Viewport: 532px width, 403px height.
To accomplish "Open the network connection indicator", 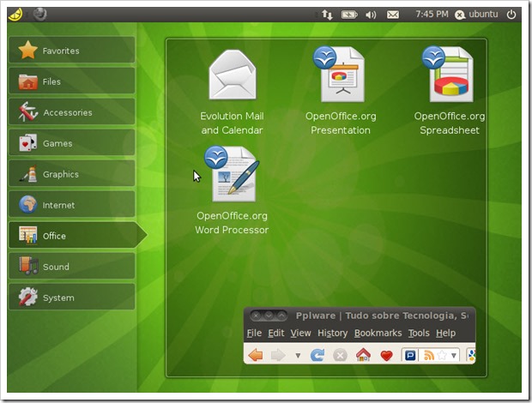I will click(327, 15).
